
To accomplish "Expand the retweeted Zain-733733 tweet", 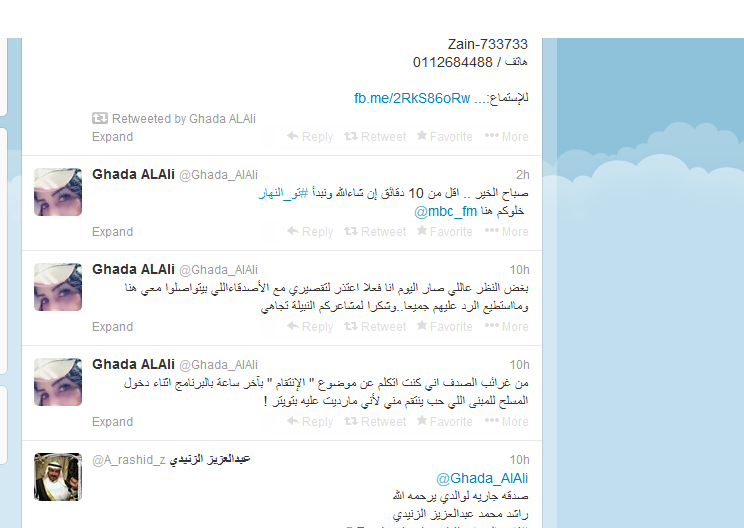I will point(112,137).
